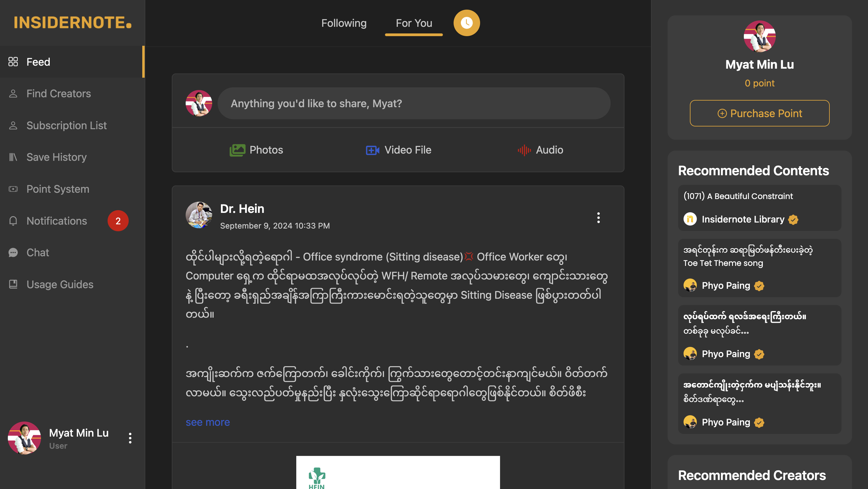868x489 pixels.
Task: Click verified badge next to Insidernote Library
Action: [x=793, y=220]
